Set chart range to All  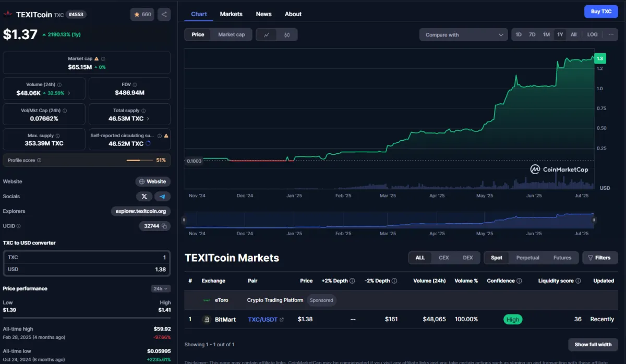pos(574,34)
